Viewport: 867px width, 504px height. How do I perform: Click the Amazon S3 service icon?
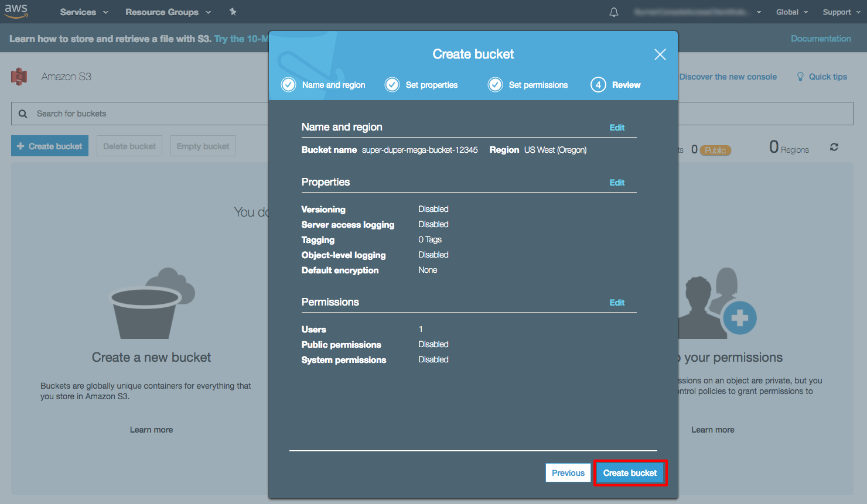pyautogui.click(x=19, y=77)
